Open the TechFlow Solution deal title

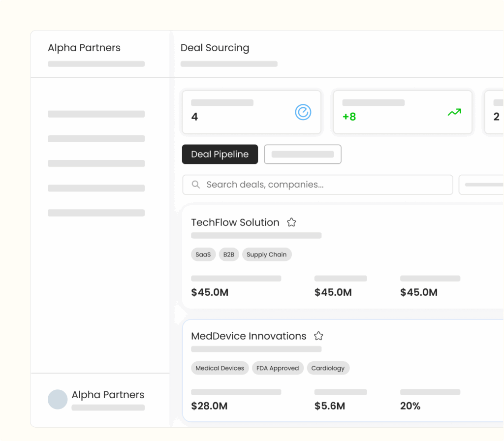pos(235,222)
